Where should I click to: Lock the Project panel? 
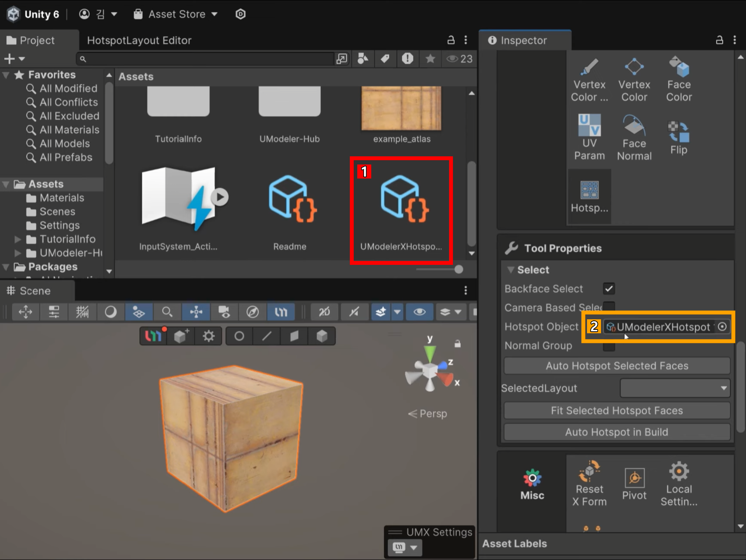[x=451, y=40]
